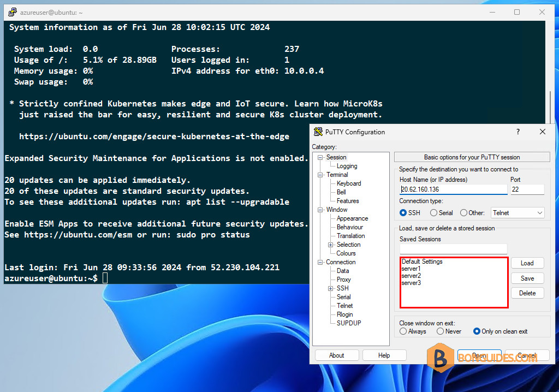
Task: Open Behaviour settings category
Action: pos(350,227)
